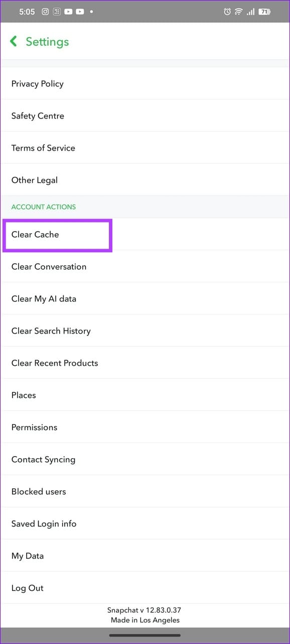Tap Clear Search History

click(51, 331)
